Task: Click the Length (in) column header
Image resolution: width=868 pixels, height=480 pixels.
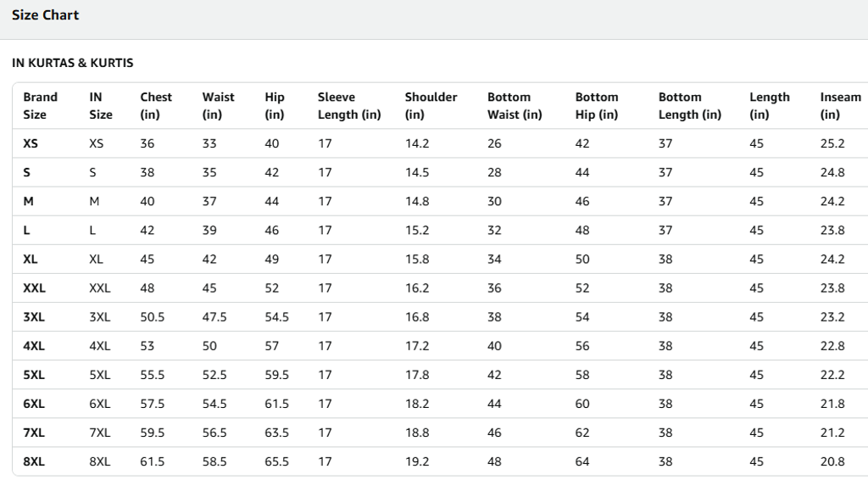Action: (769, 106)
